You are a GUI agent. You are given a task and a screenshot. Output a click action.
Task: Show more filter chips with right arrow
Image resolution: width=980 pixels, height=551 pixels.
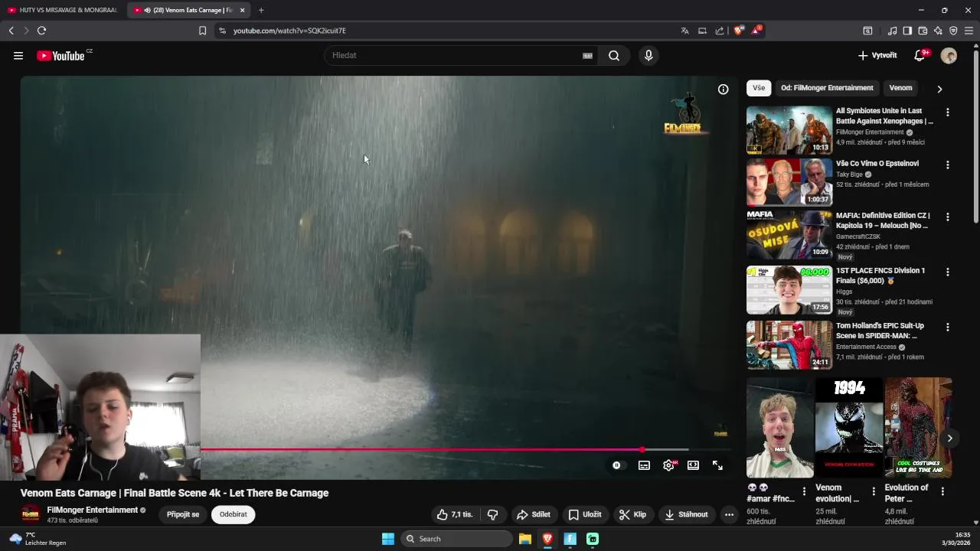coord(939,89)
